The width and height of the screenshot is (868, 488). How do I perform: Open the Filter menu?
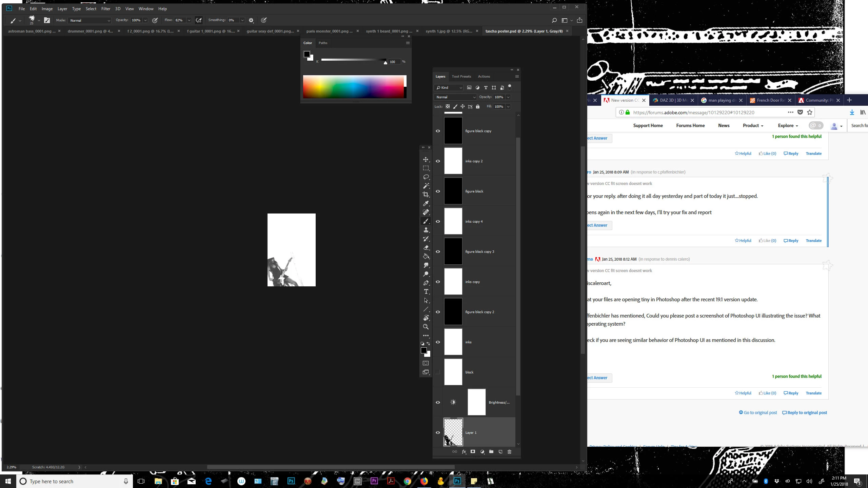click(105, 9)
